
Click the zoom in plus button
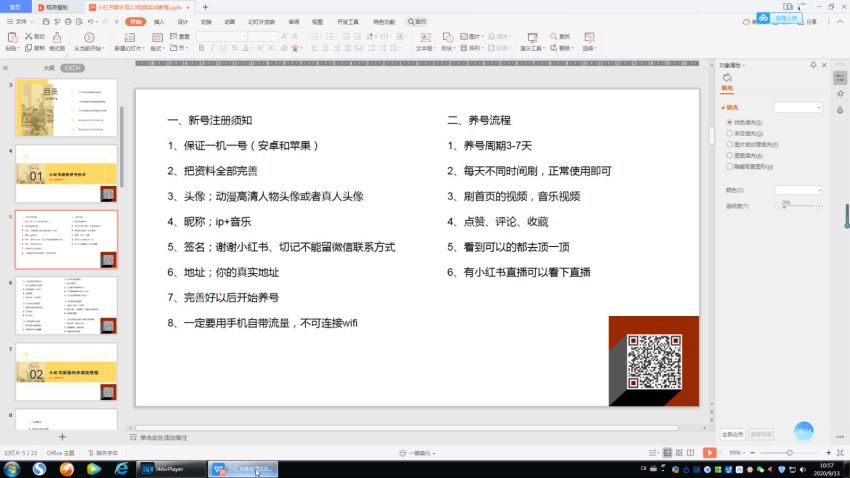828,453
